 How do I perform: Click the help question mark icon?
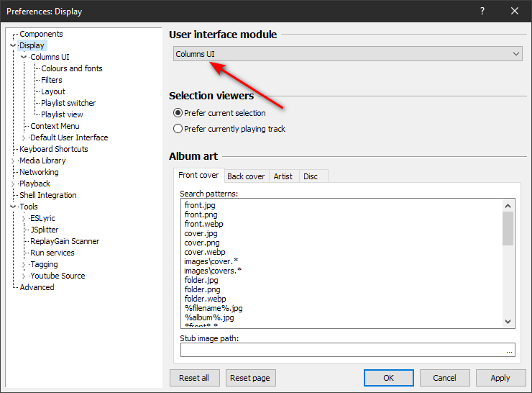[x=482, y=11]
